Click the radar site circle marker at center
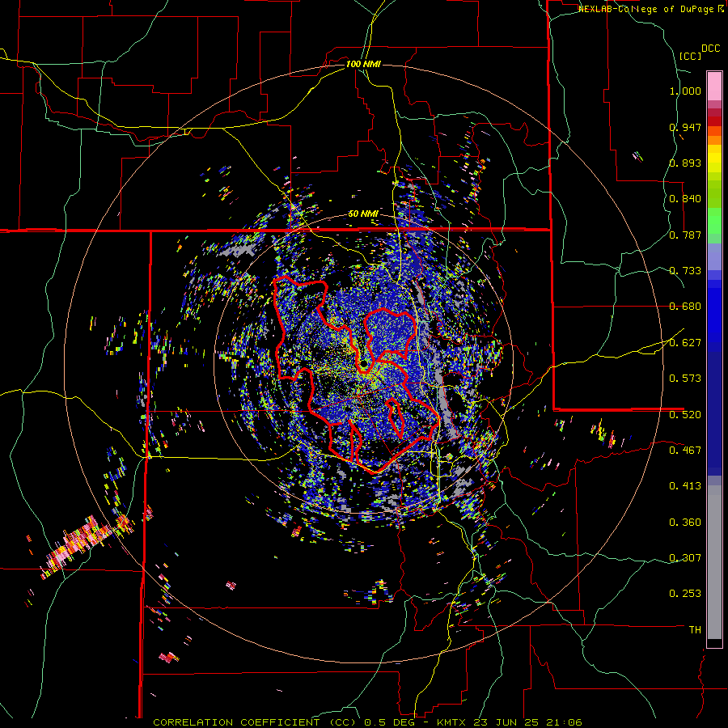The image size is (728, 728). [364, 363]
